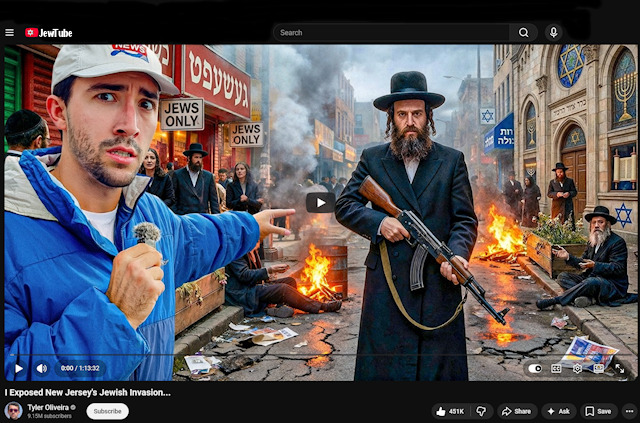Toggle closed captions on the player

point(557,368)
